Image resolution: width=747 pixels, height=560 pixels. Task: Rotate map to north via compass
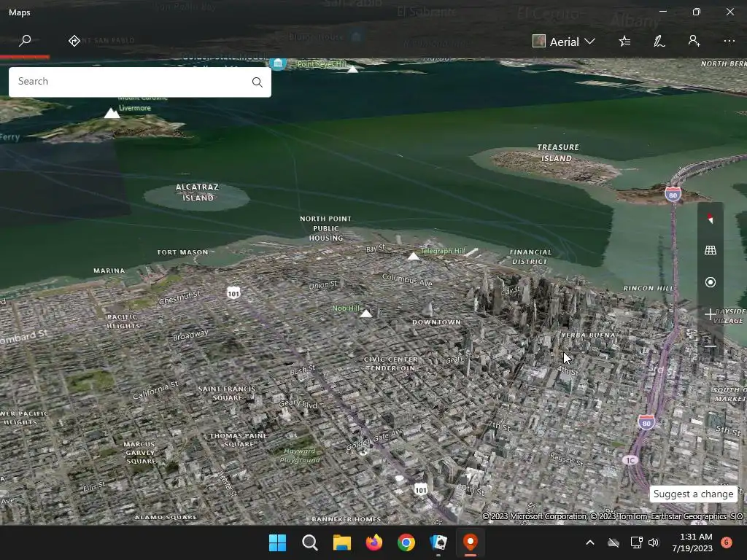[x=711, y=219]
